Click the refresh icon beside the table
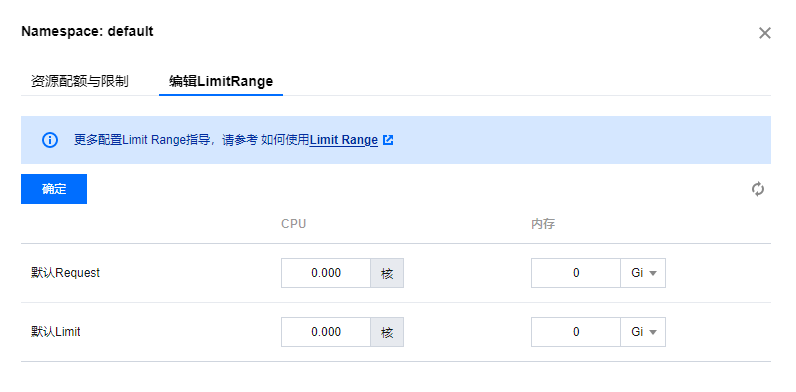Image resolution: width=796 pixels, height=392 pixels. click(x=758, y=189)
